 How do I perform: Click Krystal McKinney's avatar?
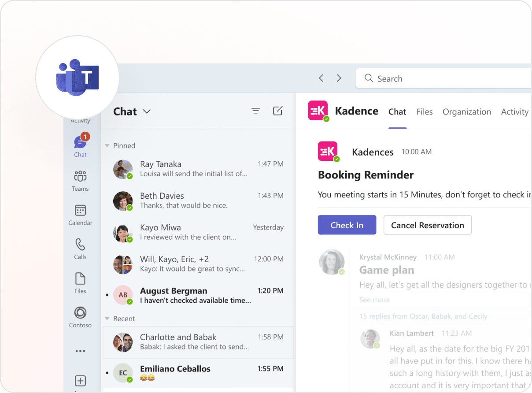[332, 262]
